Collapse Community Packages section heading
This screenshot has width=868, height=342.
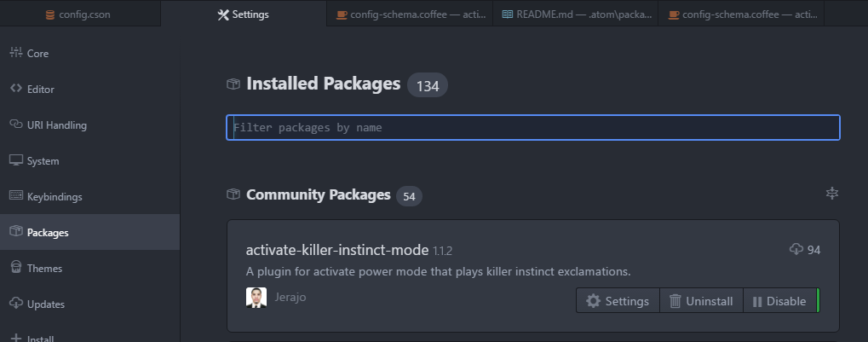point(319,195)
